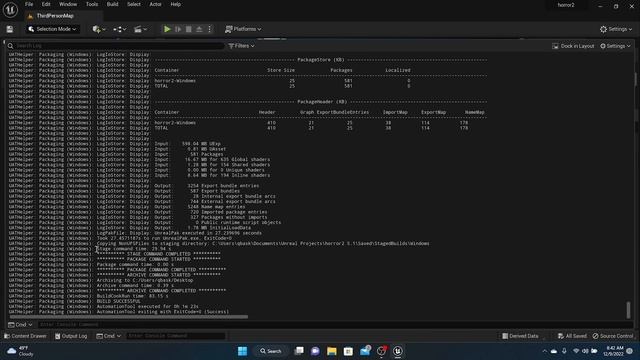
Task: Click Source Control in status bar
Action: 613,336
